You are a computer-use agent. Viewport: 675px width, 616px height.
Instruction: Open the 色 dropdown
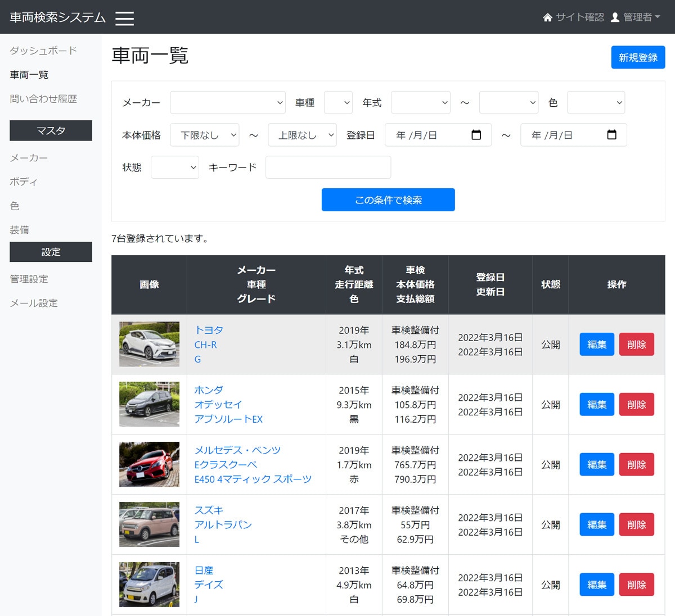[596, 102]
